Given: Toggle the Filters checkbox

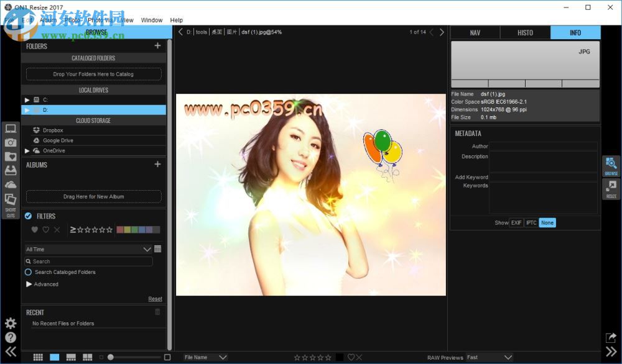Looking at the screenshot, I should pos(28,216).
